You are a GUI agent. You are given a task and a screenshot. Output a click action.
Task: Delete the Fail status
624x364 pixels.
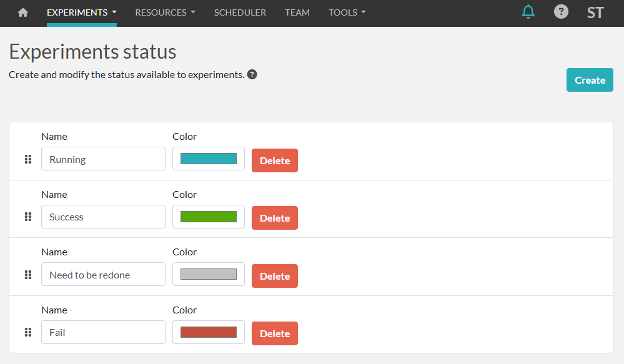click(x=275, y=333)
